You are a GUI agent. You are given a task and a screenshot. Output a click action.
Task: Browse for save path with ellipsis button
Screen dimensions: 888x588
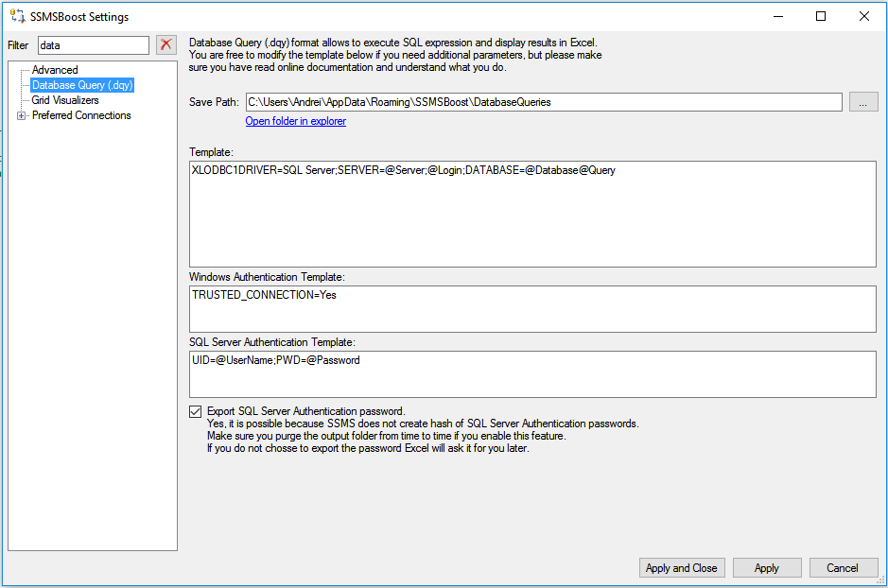pyautogui.click(x=863, y=102)
